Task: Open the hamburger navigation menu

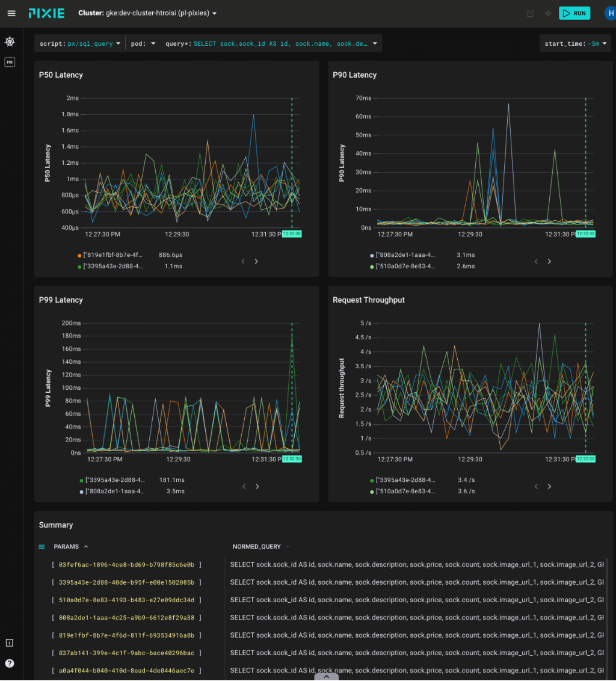Action: pos(11,13)
